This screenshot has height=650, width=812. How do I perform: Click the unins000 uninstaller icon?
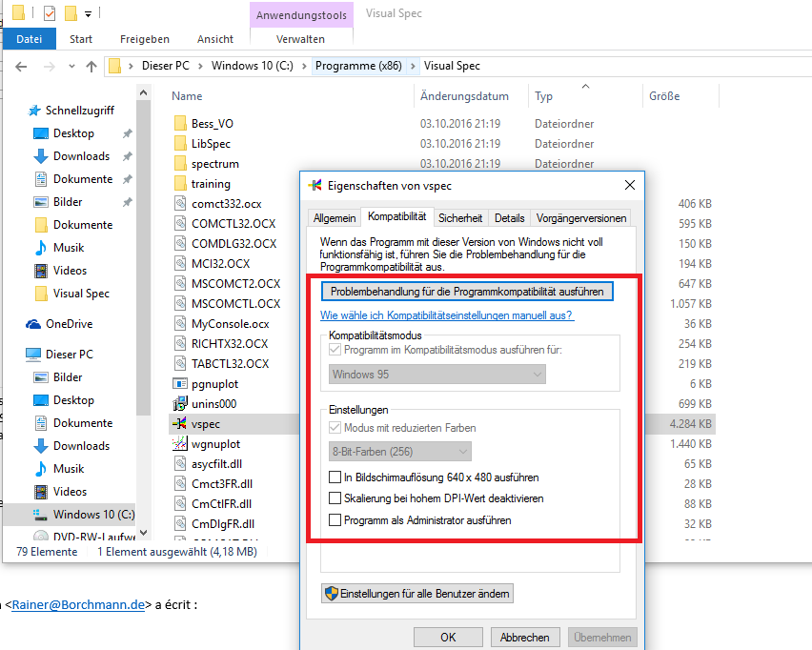(x=181, y=403)
